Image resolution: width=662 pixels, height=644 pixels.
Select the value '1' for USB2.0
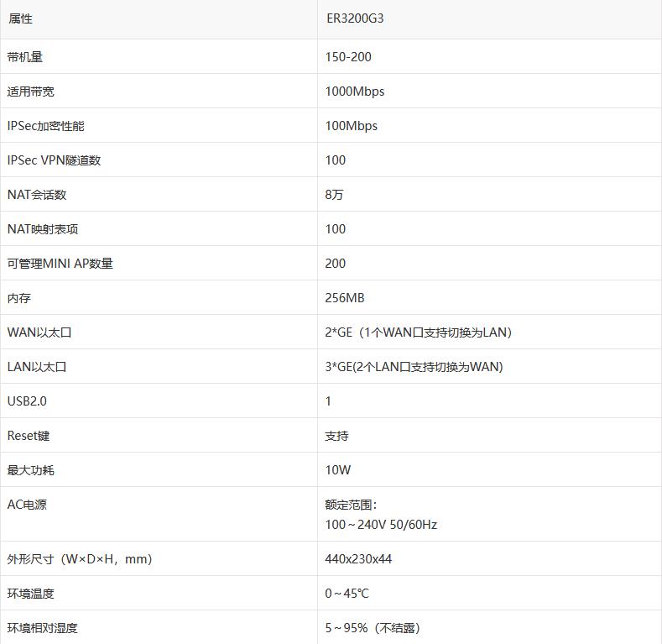[328, 401]
